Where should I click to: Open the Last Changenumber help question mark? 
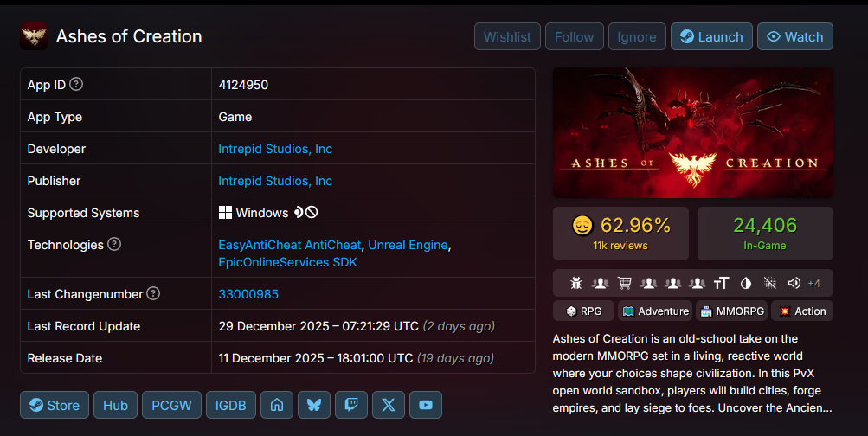click(x=153, y=293)
